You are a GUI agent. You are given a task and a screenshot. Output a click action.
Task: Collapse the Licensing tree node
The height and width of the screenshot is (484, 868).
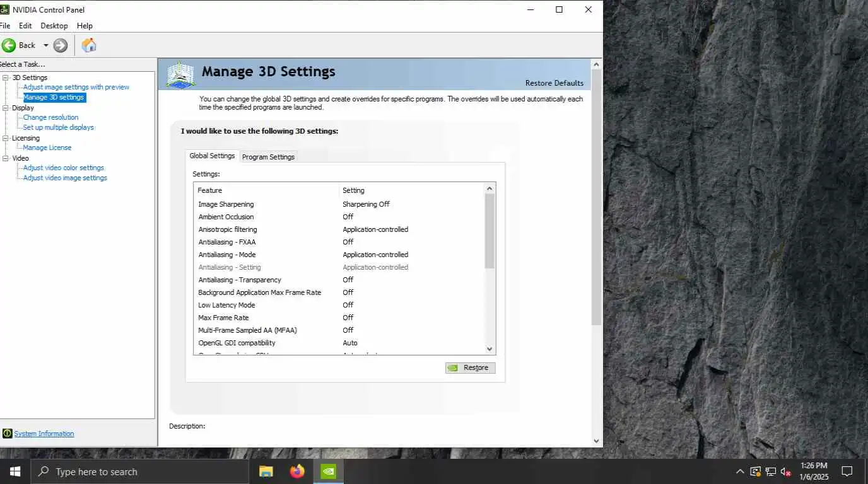pyautogui.click(x=6, y=138)
